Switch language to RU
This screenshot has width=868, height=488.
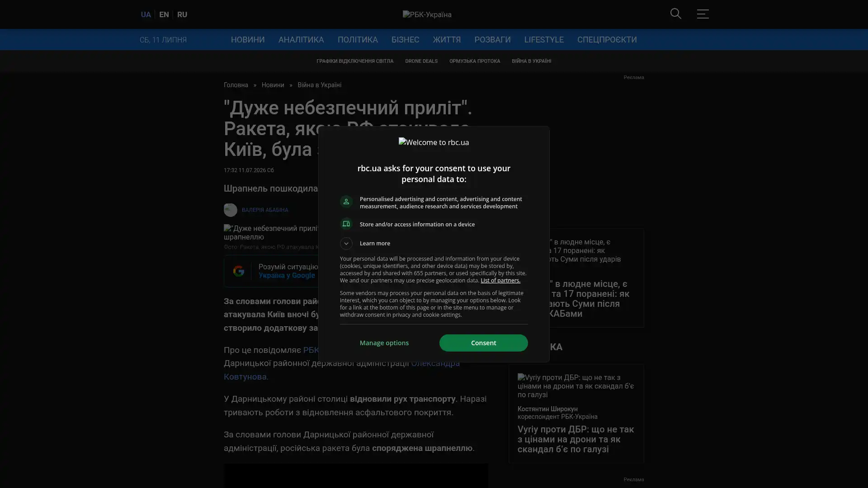182,14
